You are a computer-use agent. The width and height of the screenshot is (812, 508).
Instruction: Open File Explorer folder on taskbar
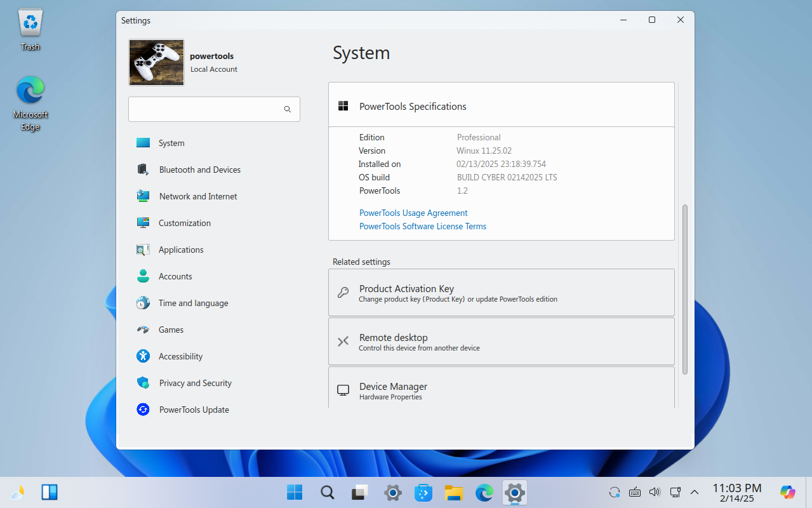[454, 492]
